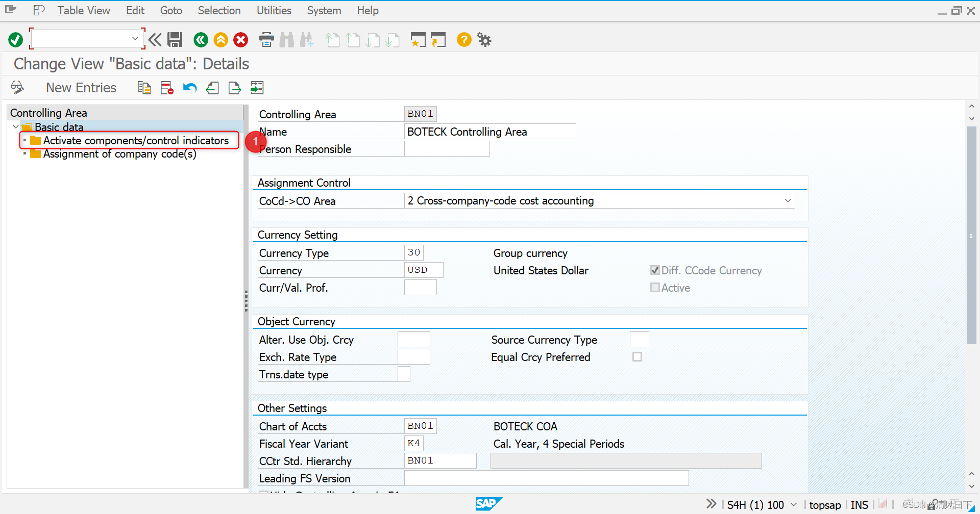Go to the previous page icon
Image resolution: width=980 pixels, height=514 pixels.
[353, 40]
